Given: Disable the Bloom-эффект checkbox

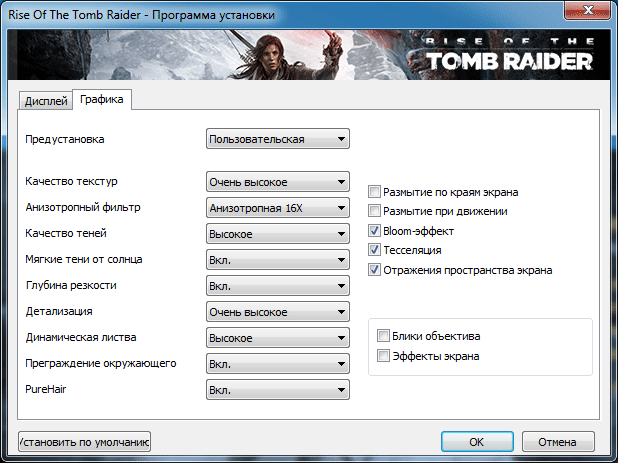Looking at the screenshot, I should (374, 231).
